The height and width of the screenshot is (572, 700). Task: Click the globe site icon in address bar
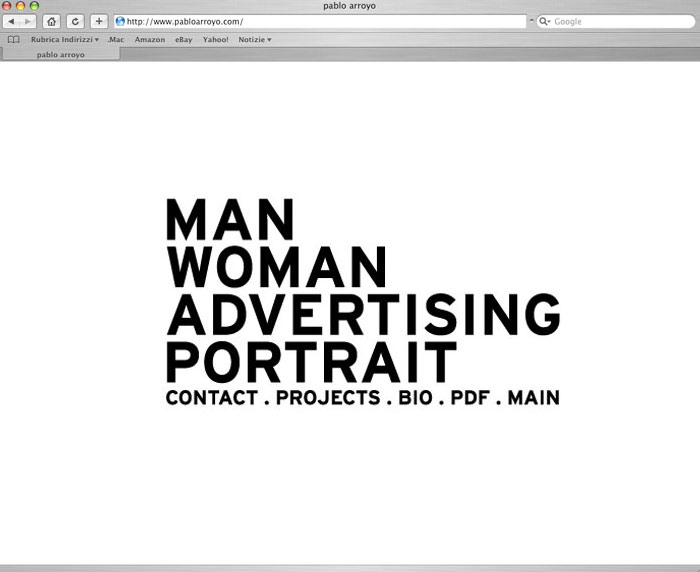(x=120, y=21)
